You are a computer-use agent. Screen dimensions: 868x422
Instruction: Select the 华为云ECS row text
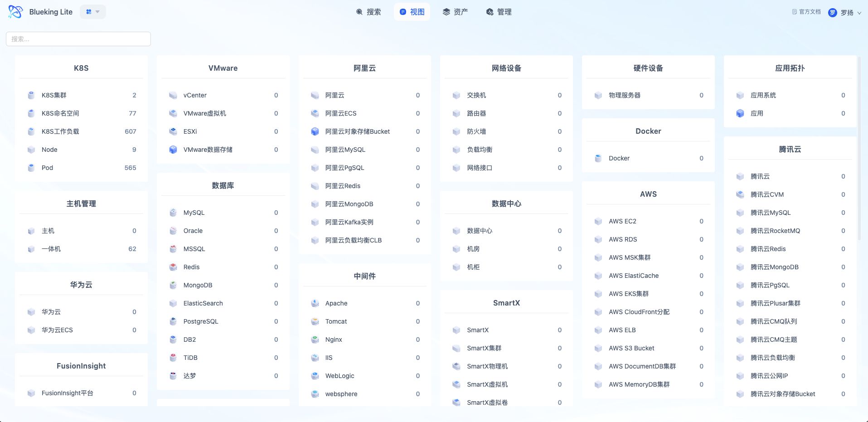pyautogui.click(x=57, y=330)
